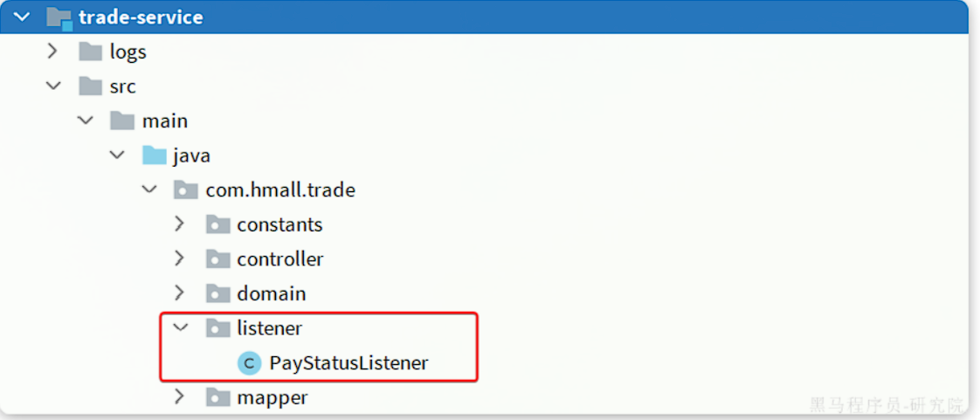The height and width of the screenshot is (420, 980).
Task: Click the blue java source folder icon
Action: (x=154, y=155)
